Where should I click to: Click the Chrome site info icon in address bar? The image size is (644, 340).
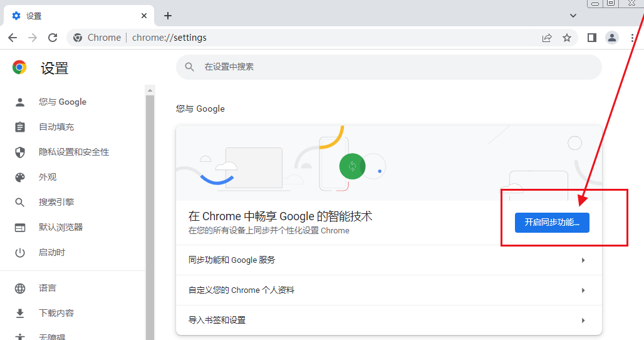(77, 38)
